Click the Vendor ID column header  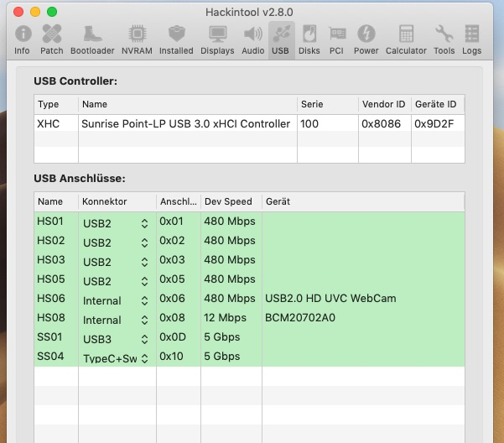(383, 104)
